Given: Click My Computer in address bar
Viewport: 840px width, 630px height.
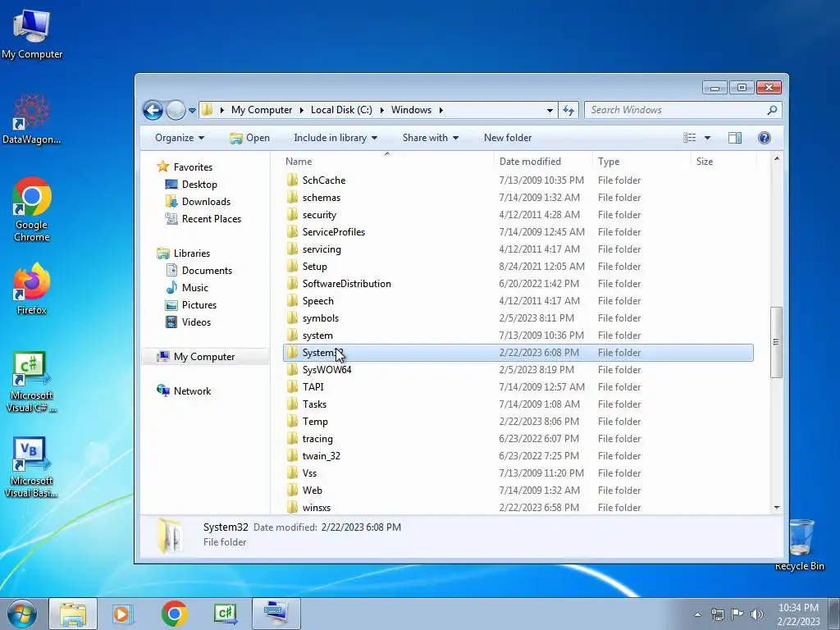Looking at the screenshot, I should (262, 110).
